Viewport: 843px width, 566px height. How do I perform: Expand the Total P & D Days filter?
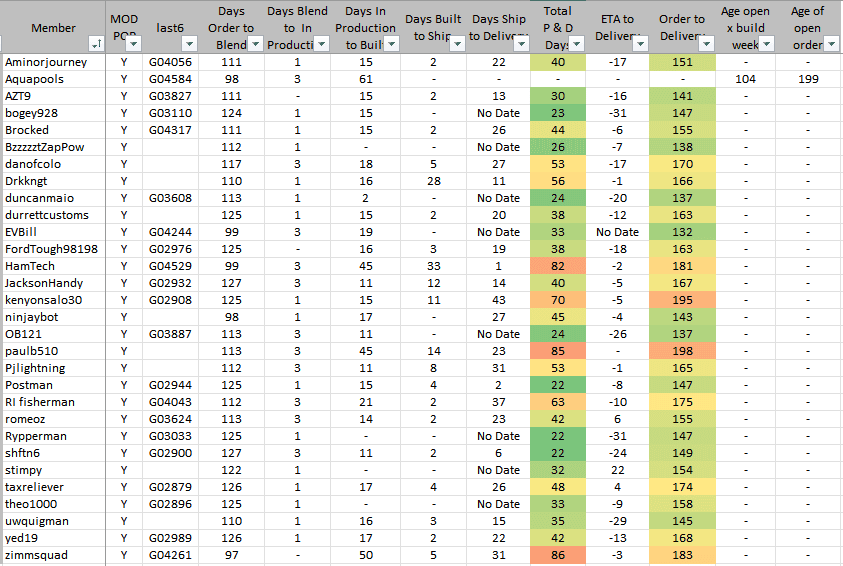577,45
